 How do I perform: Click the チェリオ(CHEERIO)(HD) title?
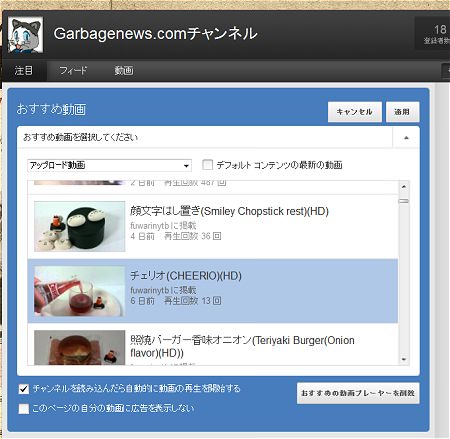(x=186, y=276)
